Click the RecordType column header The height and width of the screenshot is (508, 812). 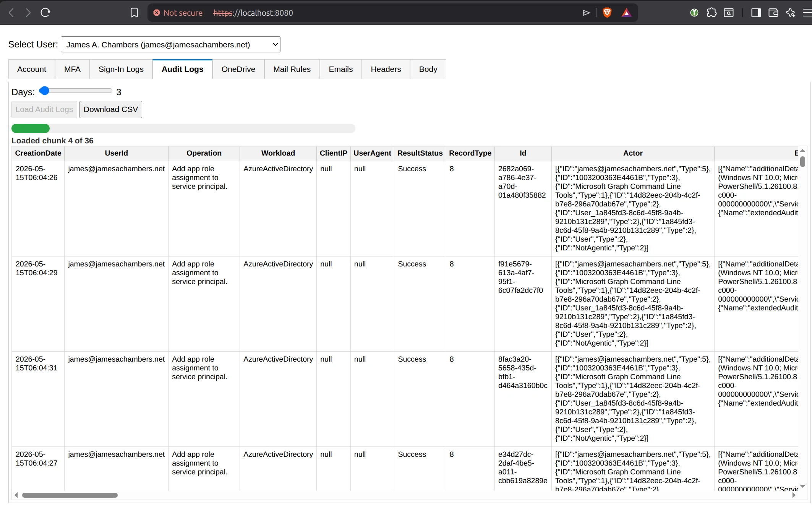click(470, 153)
